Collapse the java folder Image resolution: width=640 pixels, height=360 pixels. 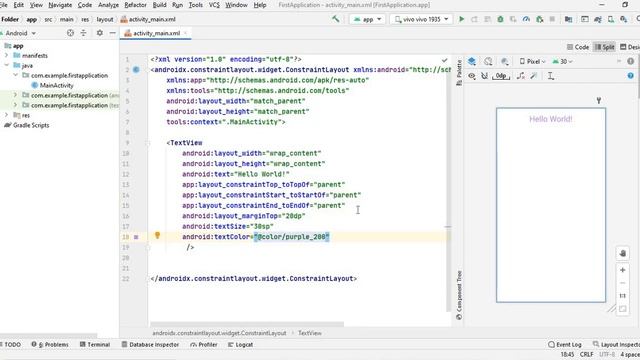click(x=6, y=65)
